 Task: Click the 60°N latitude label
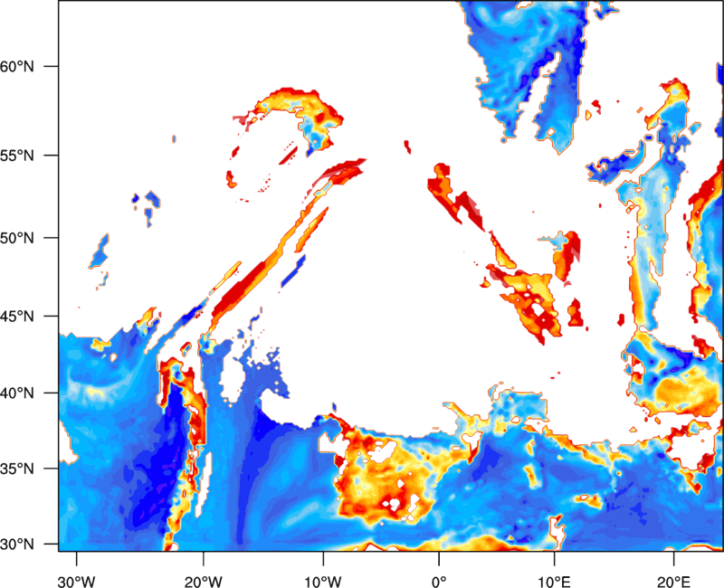click(x=17, y=66)
